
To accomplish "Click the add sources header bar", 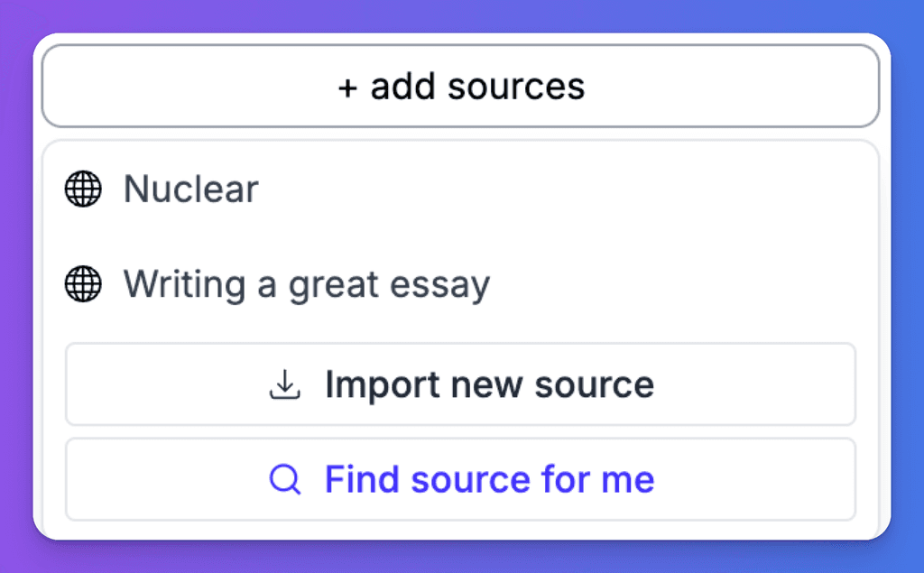I will 461,86.
